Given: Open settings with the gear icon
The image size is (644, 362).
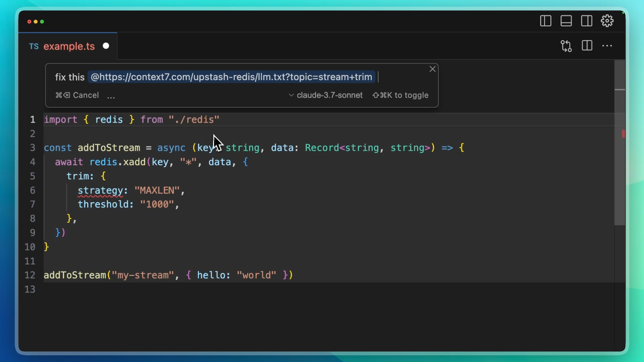Looking at the screenshot, I should click(607, 21).
